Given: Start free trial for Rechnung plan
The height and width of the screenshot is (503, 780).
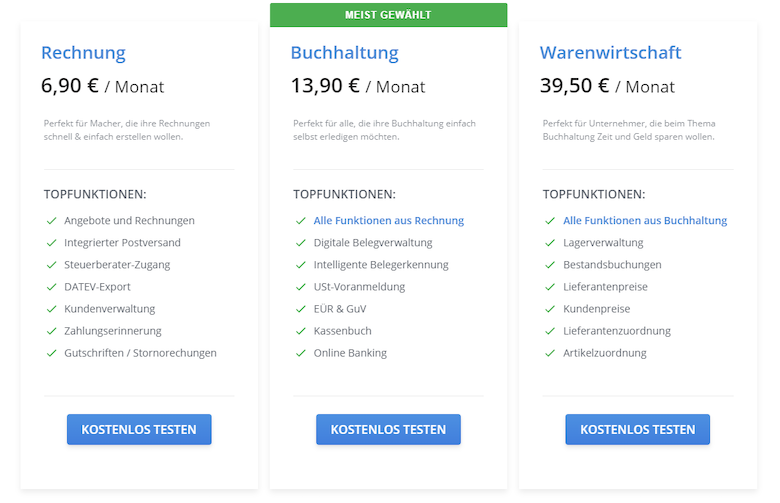Looking at the screenshot, I should pos(139,429).
